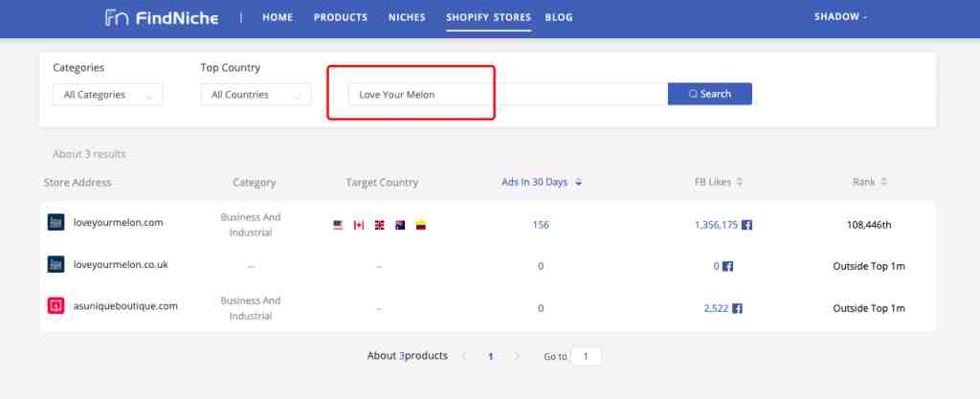The width and height of the screenshot is (980, 399).
Task: Open the BLOG nav item
Action: pyautogui.click(x=559, y=17)
